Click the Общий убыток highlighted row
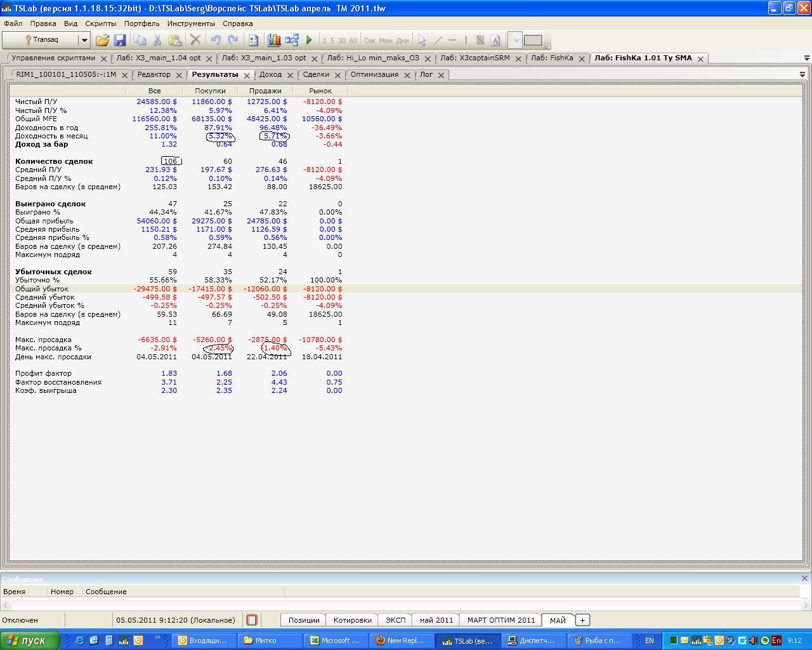The height and width of the screenshot is (650, 812). (406, 289)
